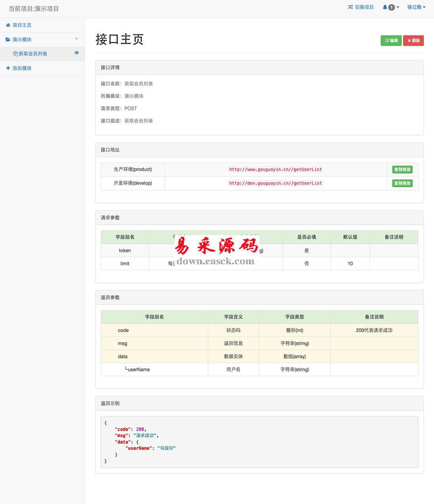
Task: Click the userName child row
Action: point(259,370)
